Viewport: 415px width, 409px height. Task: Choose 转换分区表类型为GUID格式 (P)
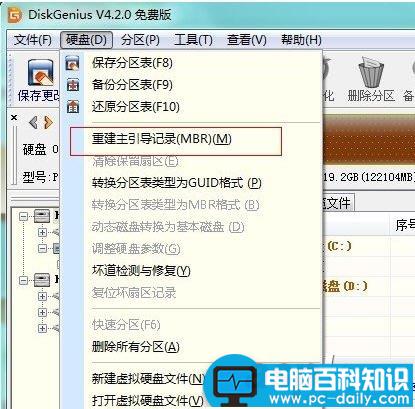[x=177, y=183]
